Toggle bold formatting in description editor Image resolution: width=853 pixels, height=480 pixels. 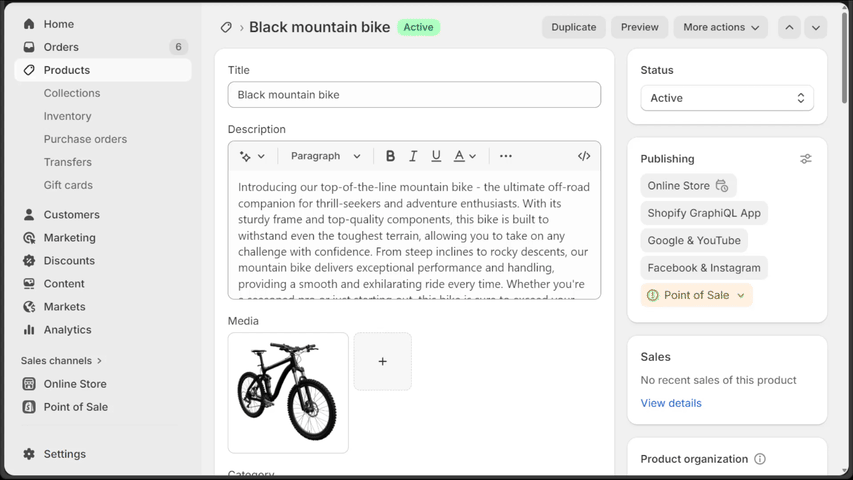point(390,156)
